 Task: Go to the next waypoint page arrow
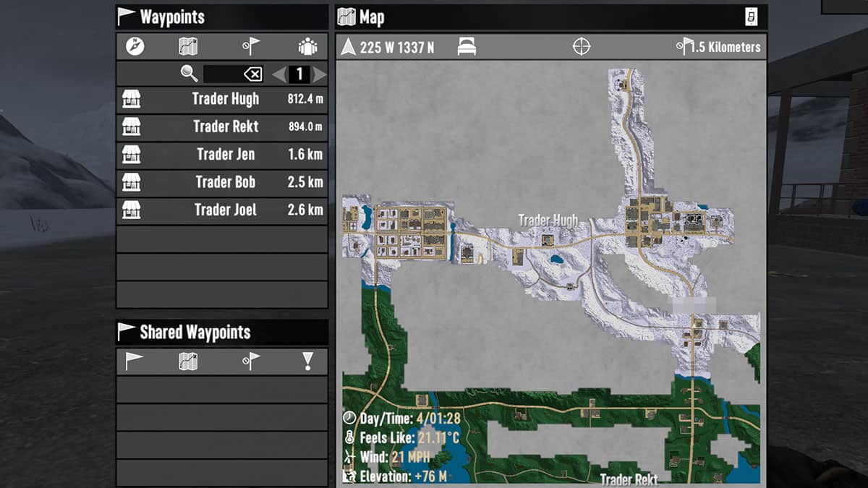tap(320, 74)
